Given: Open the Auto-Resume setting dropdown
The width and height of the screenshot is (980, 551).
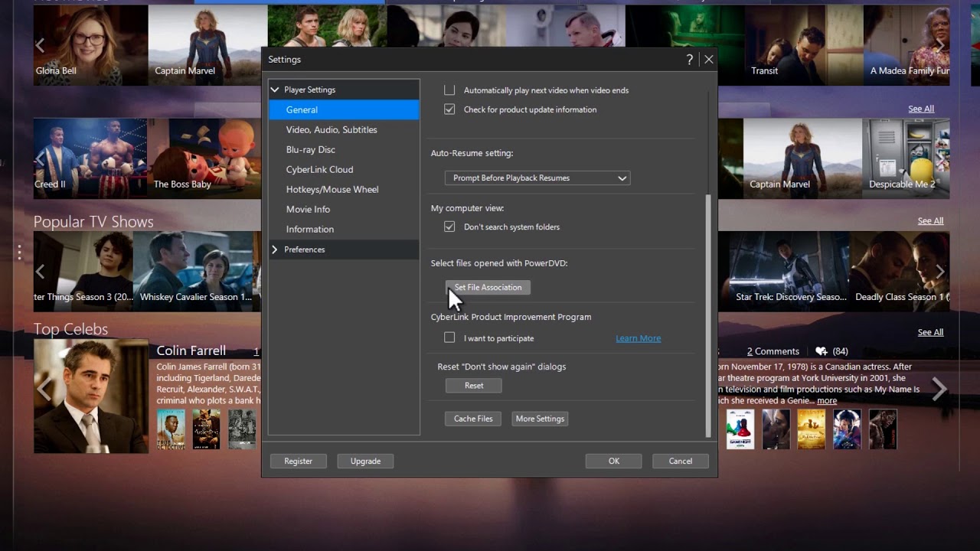Looking at the screenshot, I should [537, 178].
